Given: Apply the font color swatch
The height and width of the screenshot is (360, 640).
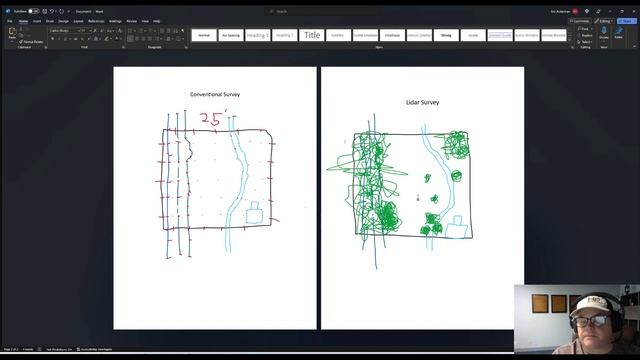Looking at the screenshot, I should pos(117,39).
